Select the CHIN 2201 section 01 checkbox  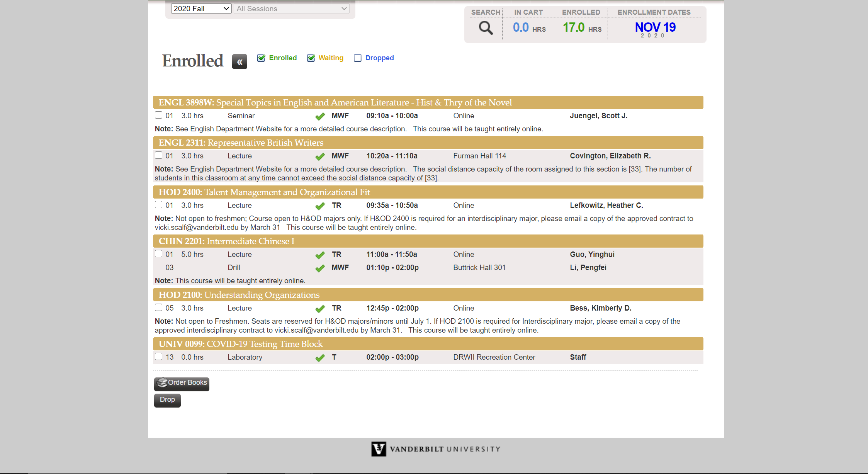tap(158, 254)
